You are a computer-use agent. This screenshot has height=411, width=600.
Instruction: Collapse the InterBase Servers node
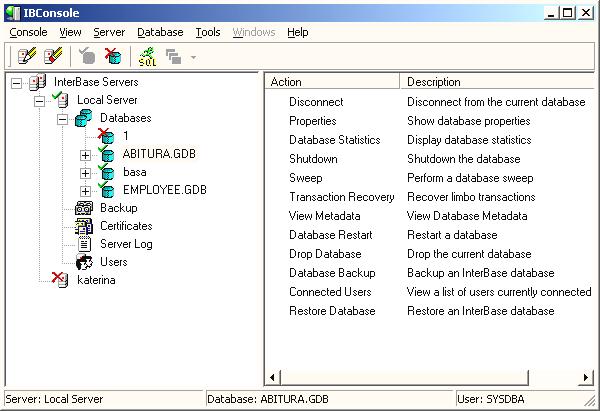(x=16, y=83)
